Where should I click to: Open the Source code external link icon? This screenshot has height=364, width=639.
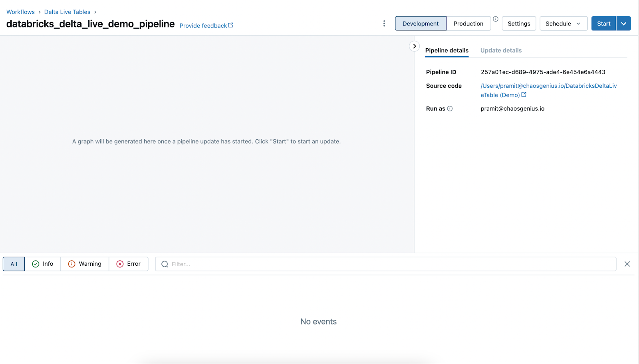[x=524, y=95]
